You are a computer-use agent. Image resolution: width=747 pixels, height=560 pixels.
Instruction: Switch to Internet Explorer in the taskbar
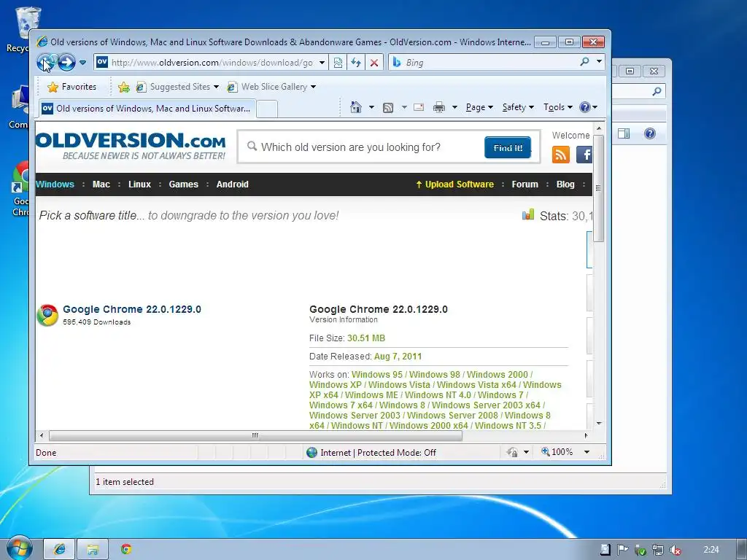coord(59,550)
